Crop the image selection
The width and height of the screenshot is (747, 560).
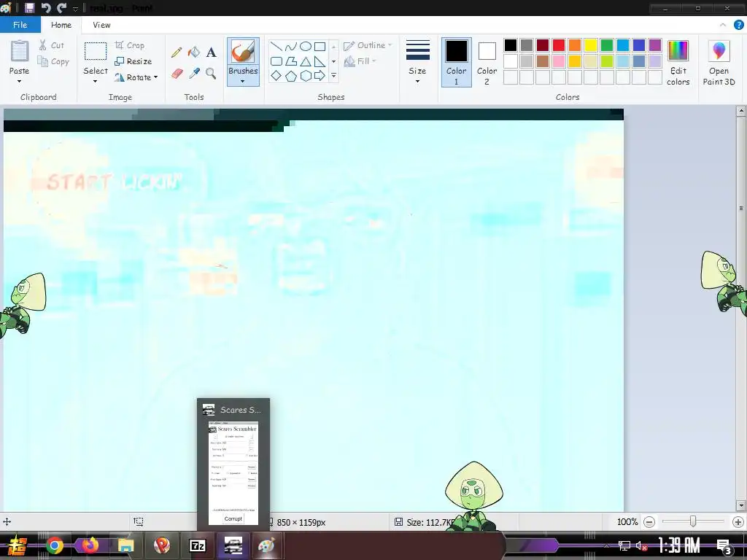(130, 45)
